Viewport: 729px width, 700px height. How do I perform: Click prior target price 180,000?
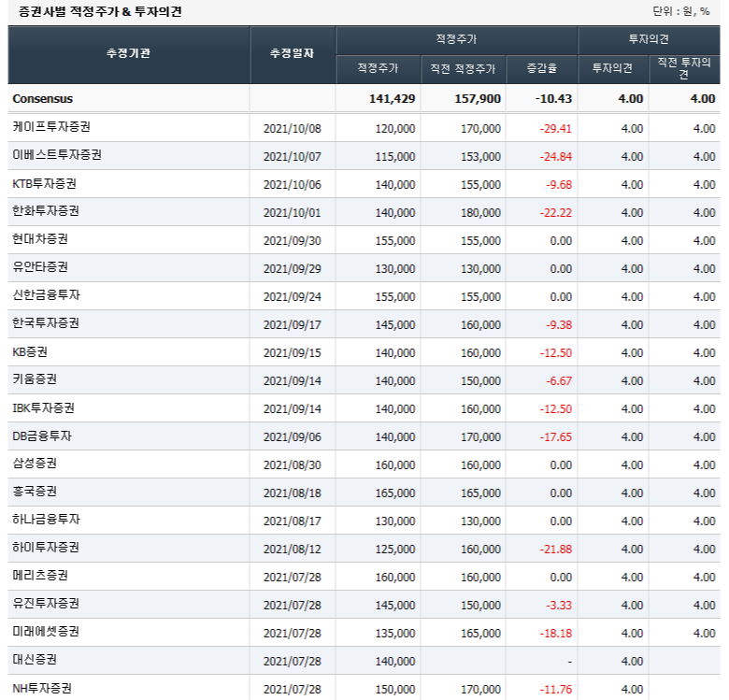[x=480, y=213]
